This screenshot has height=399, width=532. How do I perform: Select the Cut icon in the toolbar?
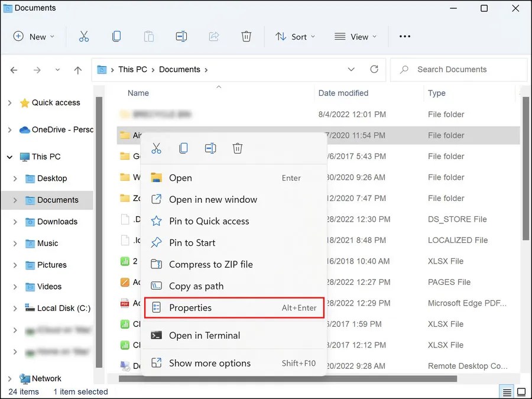click(x=84, y=36)
